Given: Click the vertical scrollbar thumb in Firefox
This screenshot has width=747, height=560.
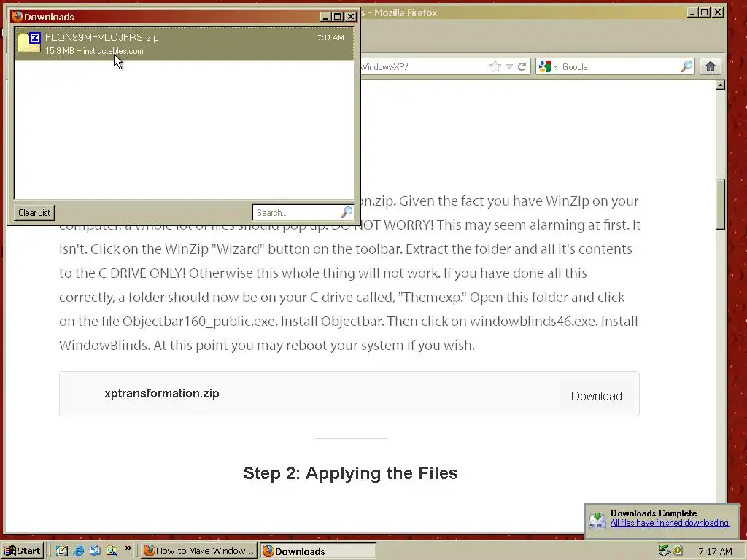Looking at the screenshot, I should (x=720, y=204).
